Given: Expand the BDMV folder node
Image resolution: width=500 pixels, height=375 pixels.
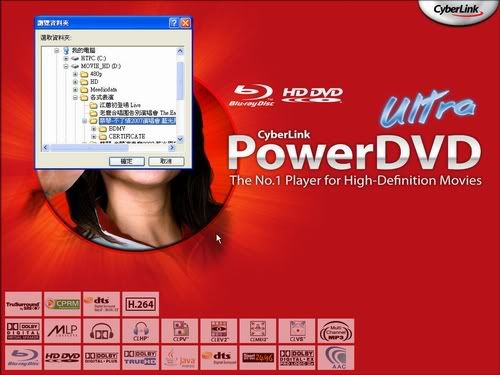Looking at the screenshot, I should [x=94, y=129].
